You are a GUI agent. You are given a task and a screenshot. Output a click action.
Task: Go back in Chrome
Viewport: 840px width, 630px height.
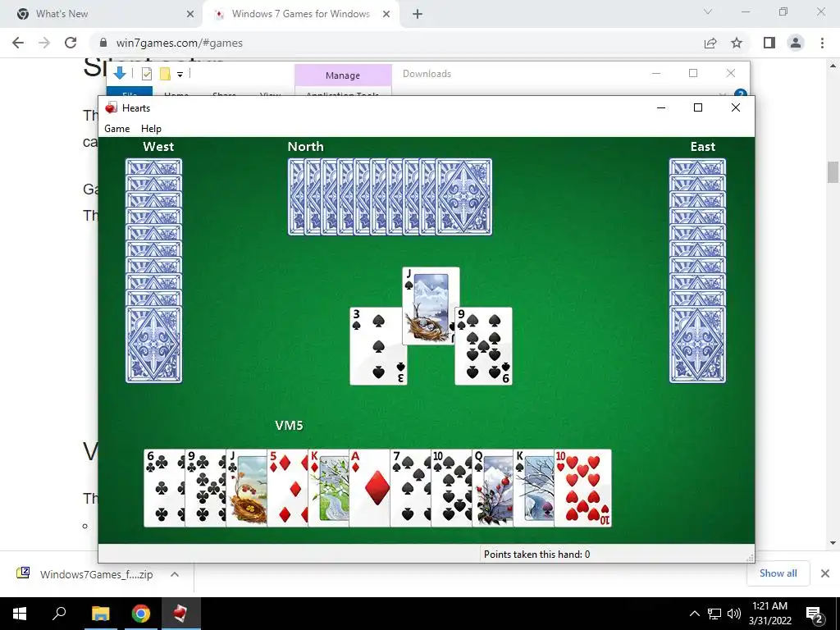click(18, 43)
